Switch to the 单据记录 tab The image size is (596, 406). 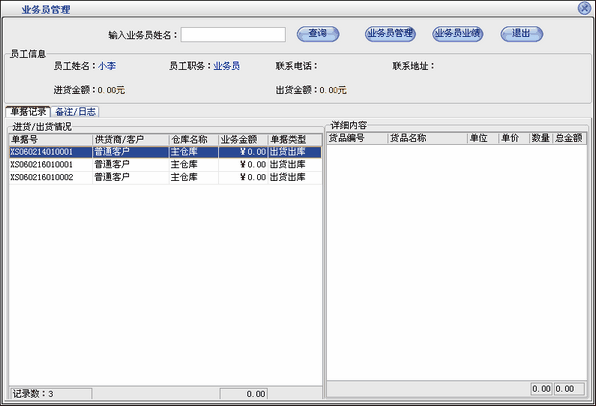pos(28,112)
